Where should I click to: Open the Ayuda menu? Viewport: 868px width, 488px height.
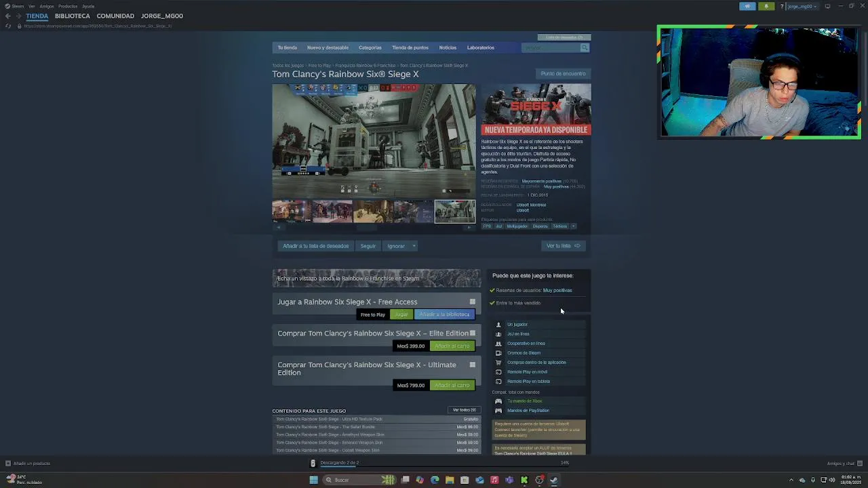(88, 6)
